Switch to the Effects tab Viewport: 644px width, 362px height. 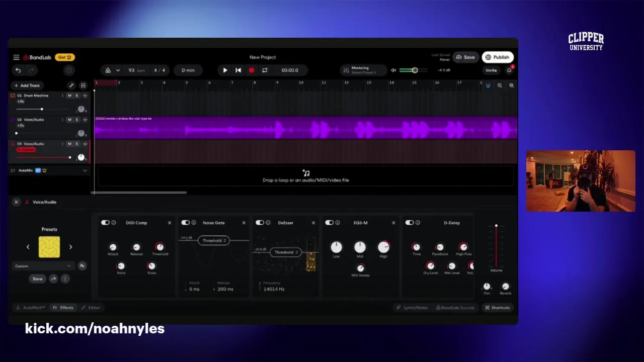(x=63, y=308)
